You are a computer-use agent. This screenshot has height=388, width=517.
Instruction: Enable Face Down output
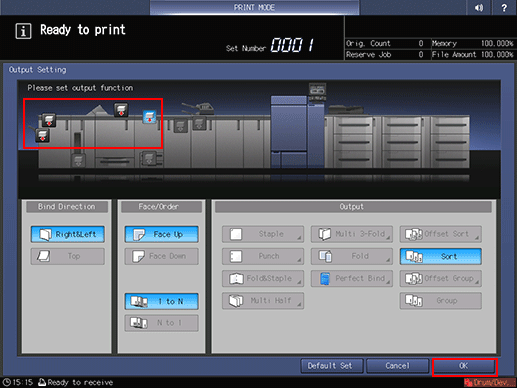pos(162,256)
